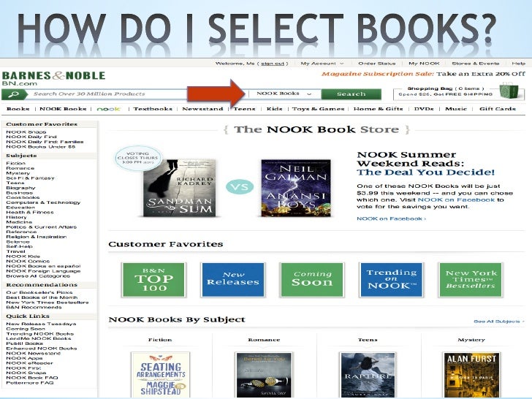This screenshot has width=532, height=399.
Task: Click the sign out link
Action: pos(273,64)
